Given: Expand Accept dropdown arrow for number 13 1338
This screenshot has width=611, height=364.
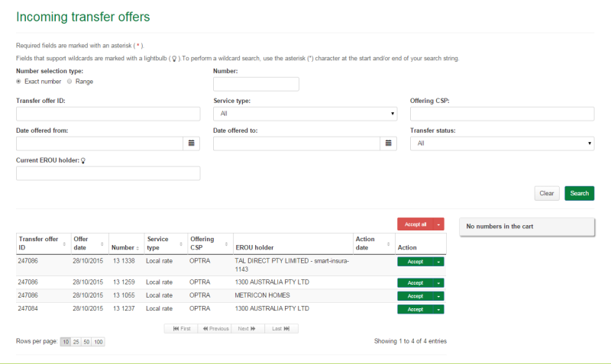Looking at the screenshot, I should pyautogui.click(x=438, y=262).
